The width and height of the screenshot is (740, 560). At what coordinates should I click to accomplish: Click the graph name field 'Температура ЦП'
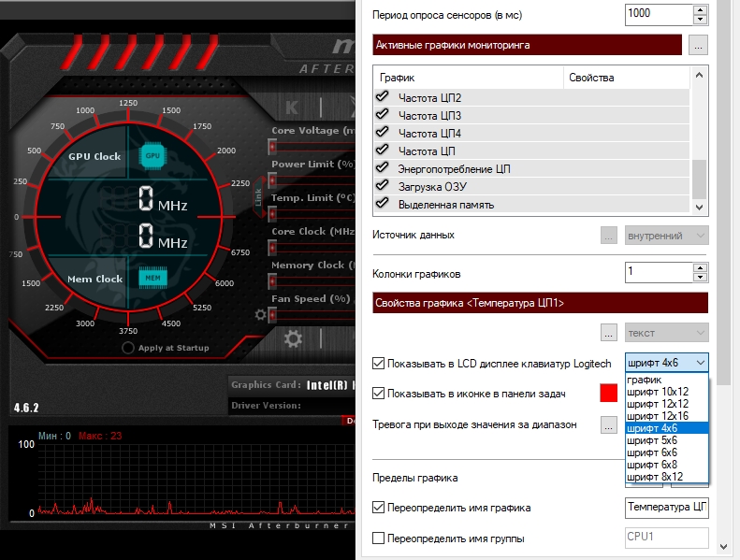[666, 507]
